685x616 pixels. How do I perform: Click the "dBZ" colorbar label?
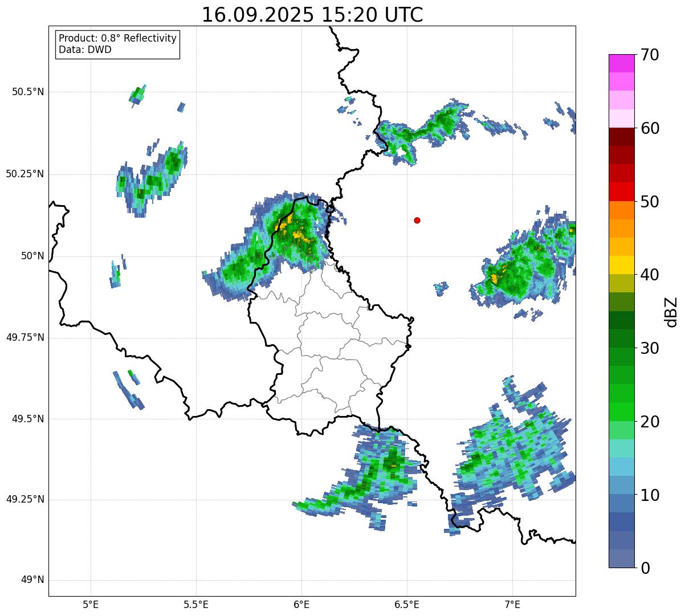pos(671,312)
